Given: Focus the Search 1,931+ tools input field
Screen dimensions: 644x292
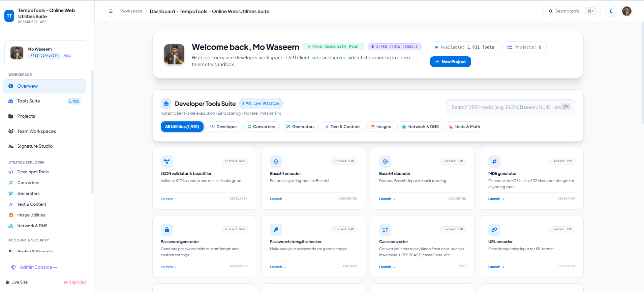Looking at the screenshot, I should (511, 107).
